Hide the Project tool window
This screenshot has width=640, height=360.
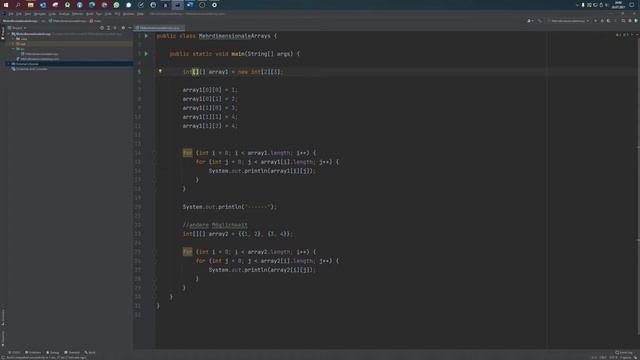pyautogui.click(x=130, y=28)
